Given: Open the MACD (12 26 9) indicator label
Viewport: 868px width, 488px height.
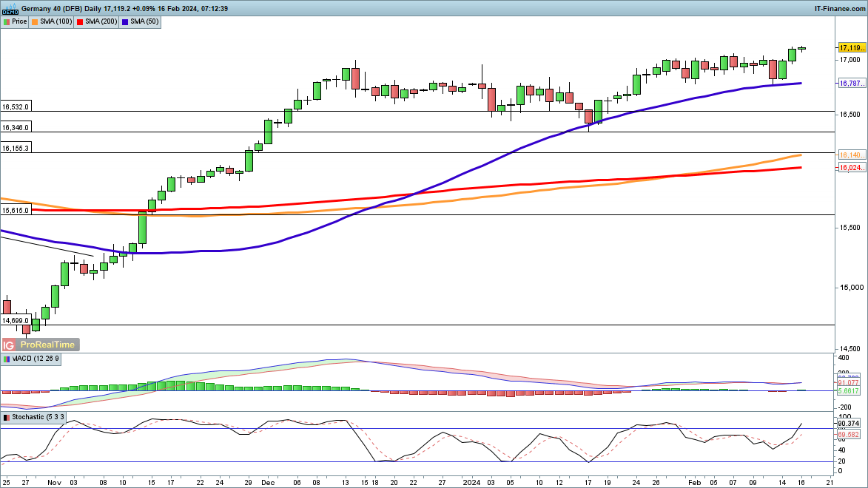Looking at the screenshot, I should pyautogui.click(x=31, y=359).
